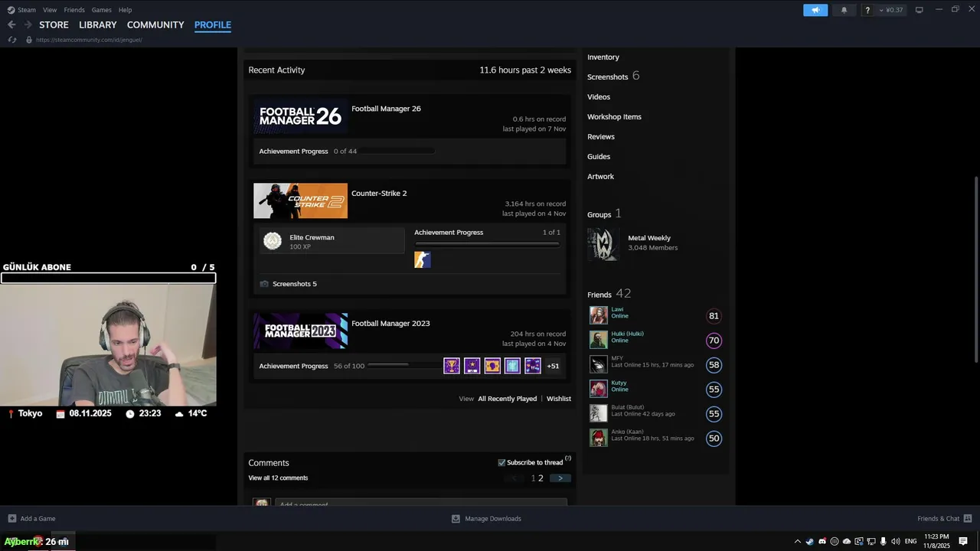Open the trophy achievement icon for FM 2023
Viewport: 980px width, 551px height.
coord(452,366)
